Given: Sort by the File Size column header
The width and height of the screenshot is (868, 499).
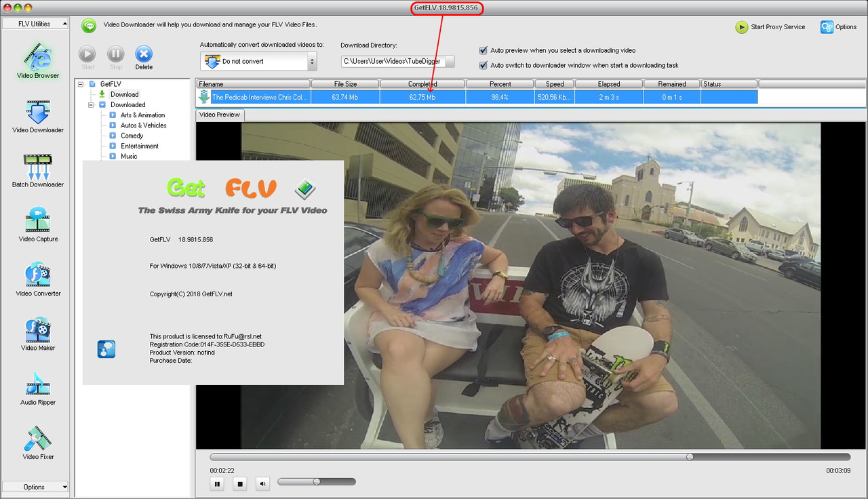Looking at the screenshot, I should [x=345, y=84].
